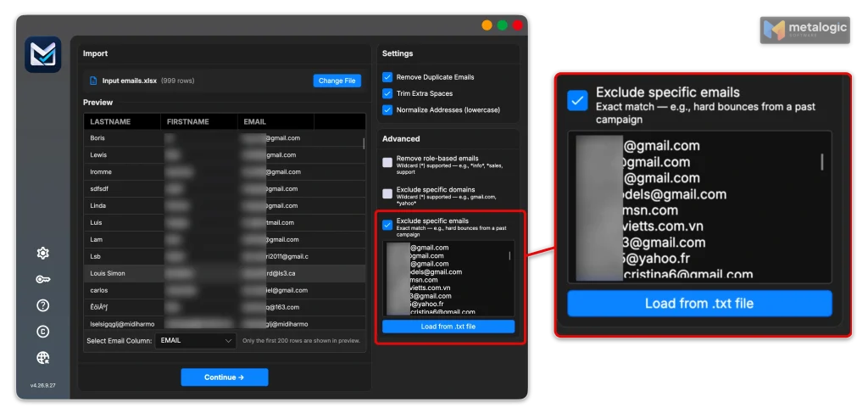Click the file icon beside Input emails.xlsx
This screenshot has height=419, width=868.
click(93, 81)
